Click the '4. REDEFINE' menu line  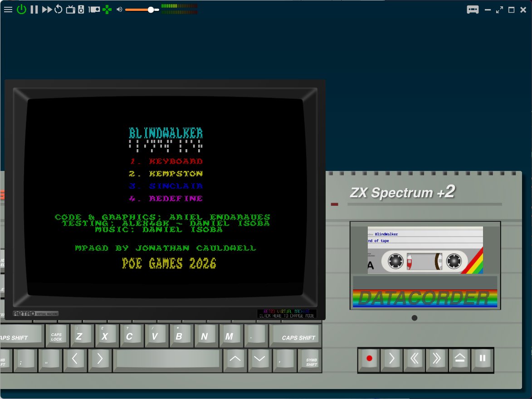pos(166,199)
